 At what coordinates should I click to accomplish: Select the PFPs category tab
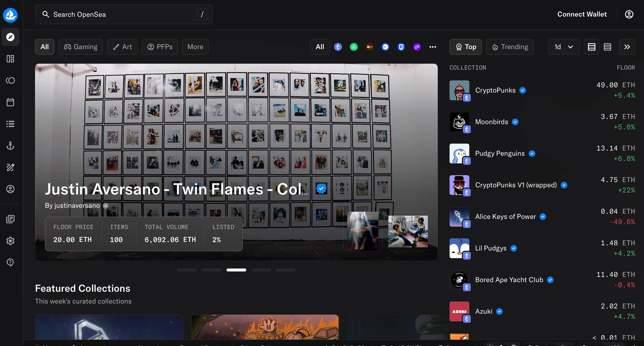[x=160, y=47]
